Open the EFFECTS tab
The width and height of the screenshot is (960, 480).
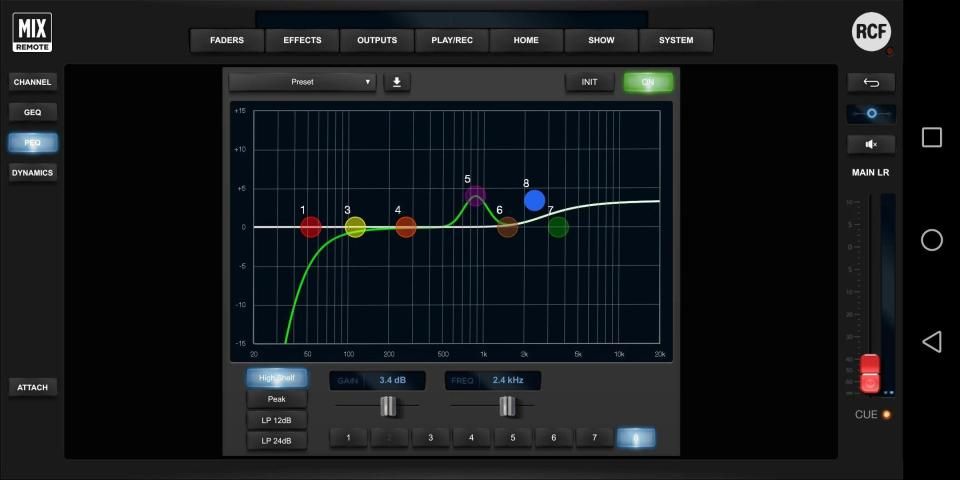302,40
